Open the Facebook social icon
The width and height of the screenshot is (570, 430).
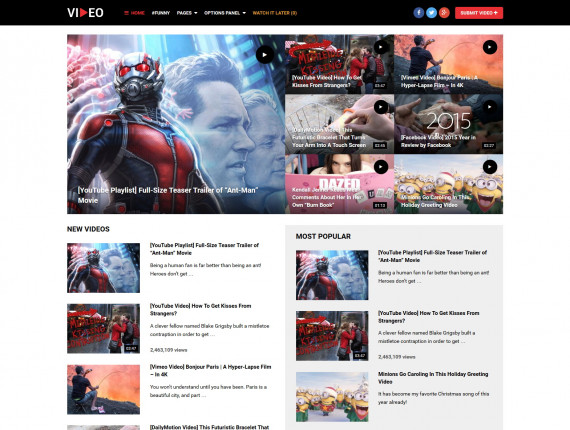418,13
